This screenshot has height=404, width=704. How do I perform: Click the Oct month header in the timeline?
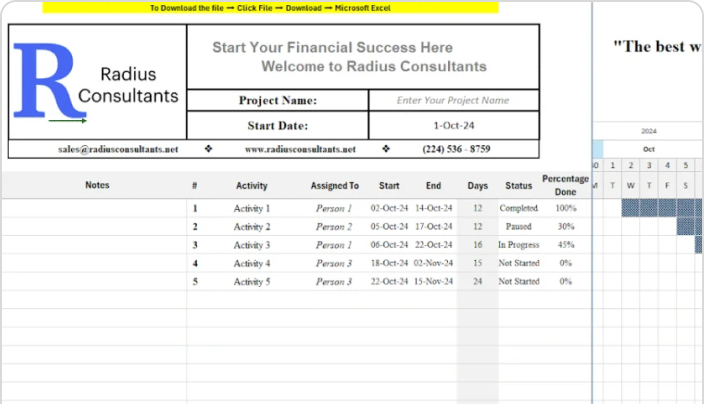tap(649, 149)
